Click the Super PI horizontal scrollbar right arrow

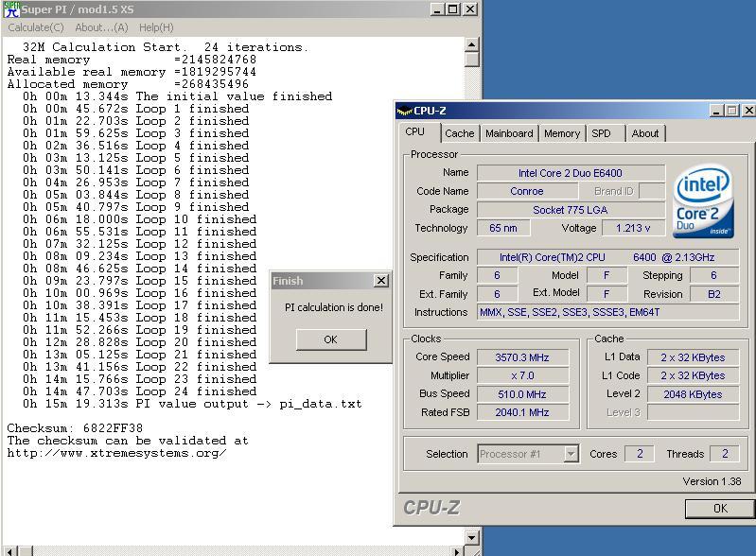pyautogui.click(x=458, y=551)
